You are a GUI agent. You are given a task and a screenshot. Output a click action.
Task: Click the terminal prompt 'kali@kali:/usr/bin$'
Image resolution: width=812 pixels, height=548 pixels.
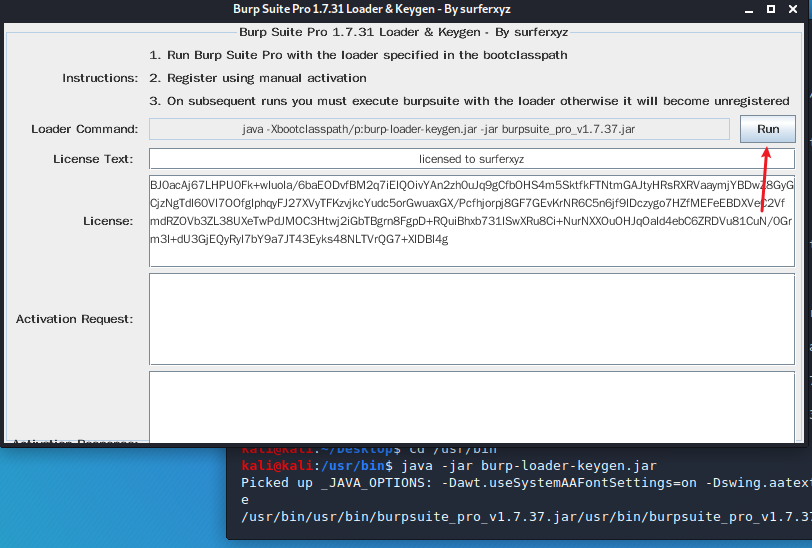point(317,466)
